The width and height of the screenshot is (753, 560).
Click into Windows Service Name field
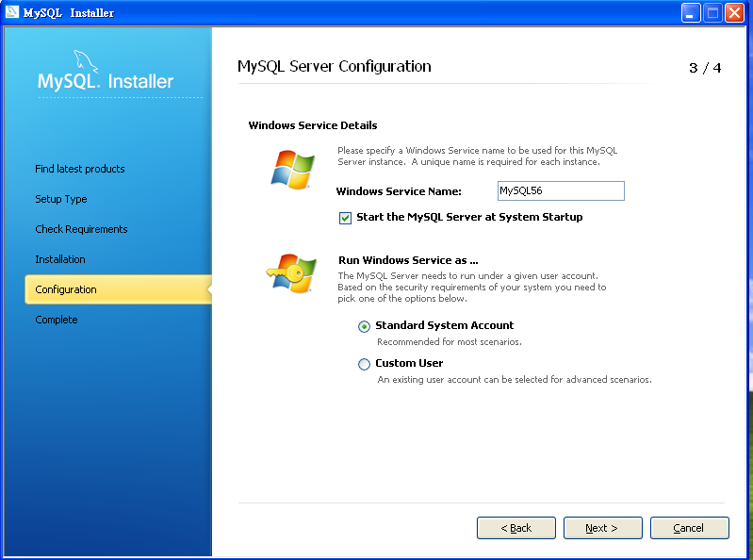561,190
